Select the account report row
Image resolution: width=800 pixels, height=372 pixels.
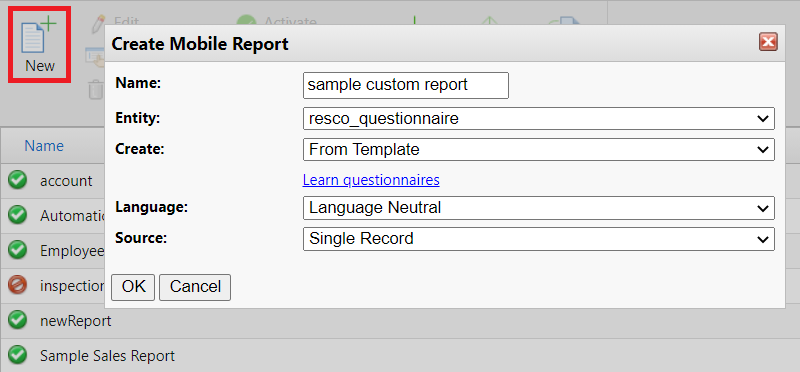coord(52,181)
